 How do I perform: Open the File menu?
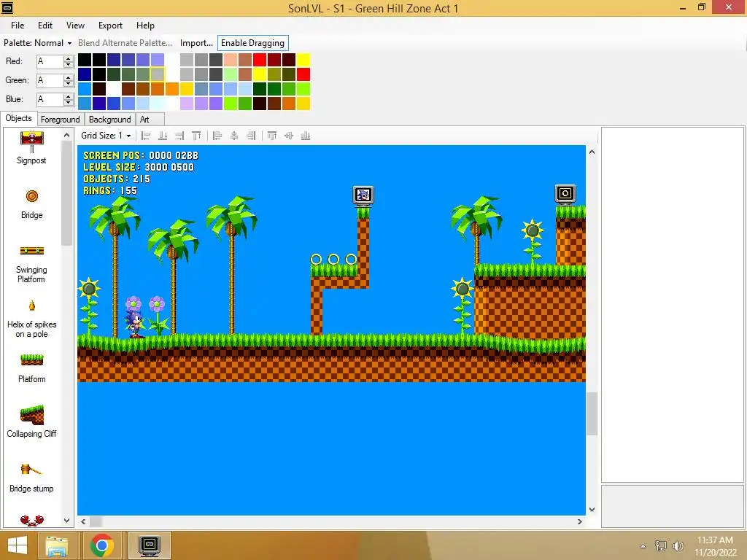coord(18,26)
